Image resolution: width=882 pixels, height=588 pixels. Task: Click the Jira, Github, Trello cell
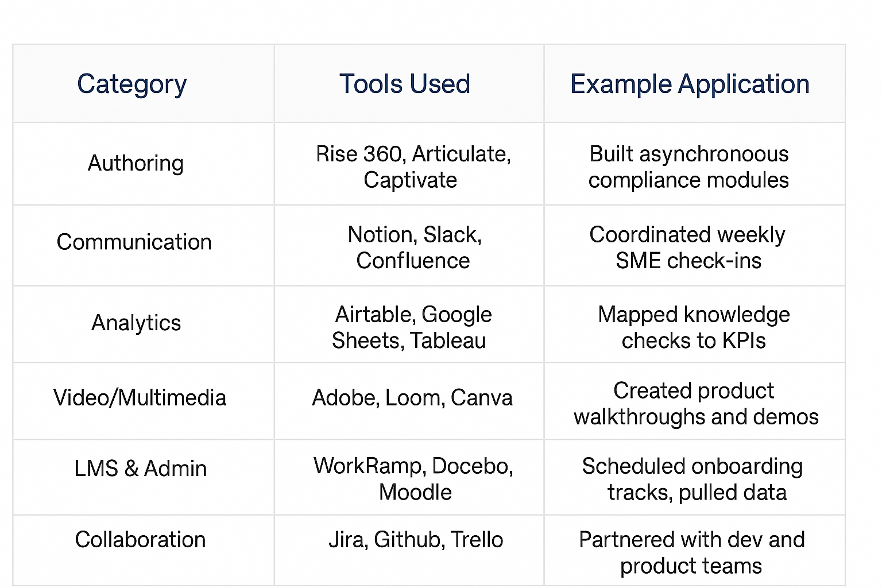[409, 550]
